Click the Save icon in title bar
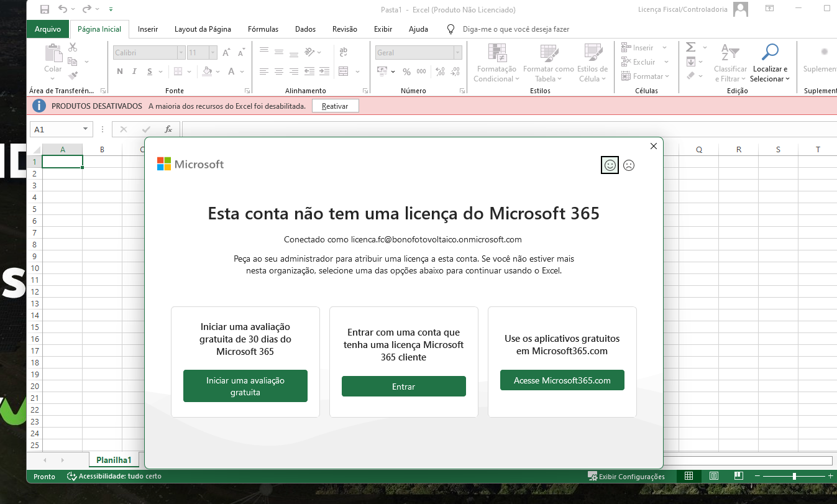The image size is (837, 504). click(44, 9)
